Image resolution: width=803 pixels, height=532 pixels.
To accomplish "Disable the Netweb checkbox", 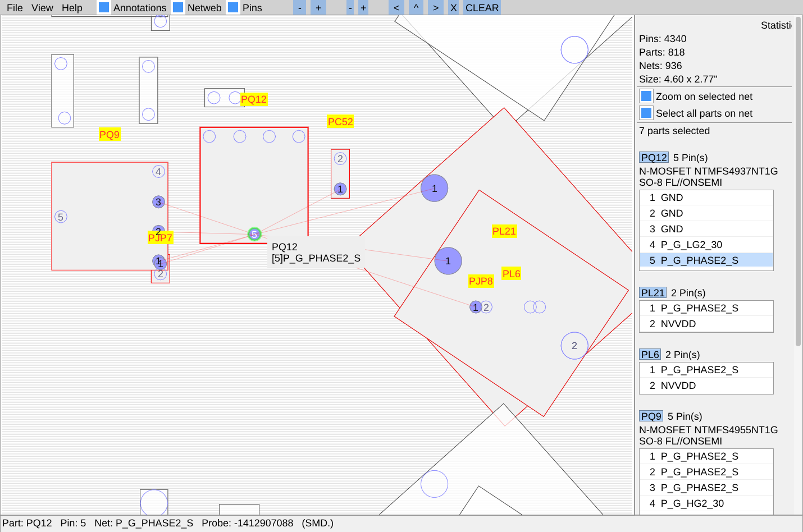I will 178,8.
